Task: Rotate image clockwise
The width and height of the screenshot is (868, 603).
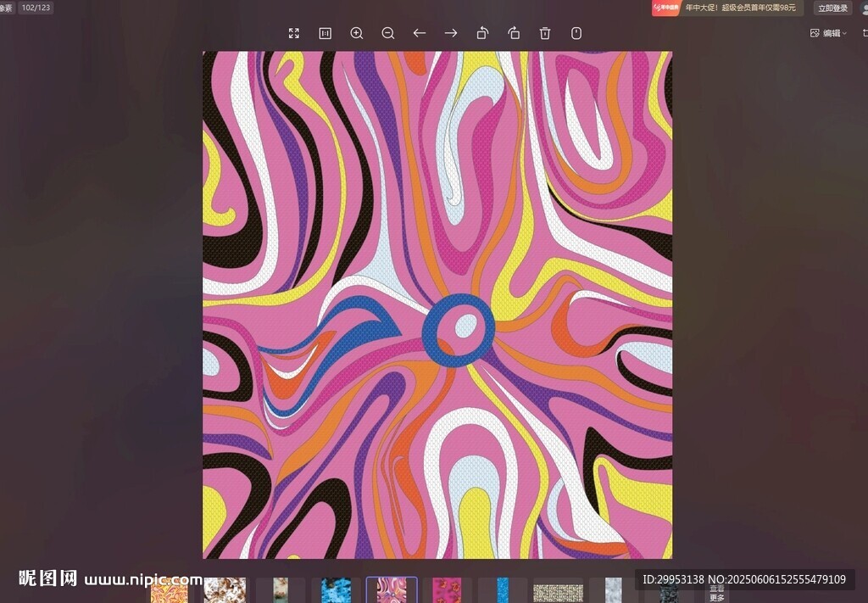Action: tap(514, 33)
